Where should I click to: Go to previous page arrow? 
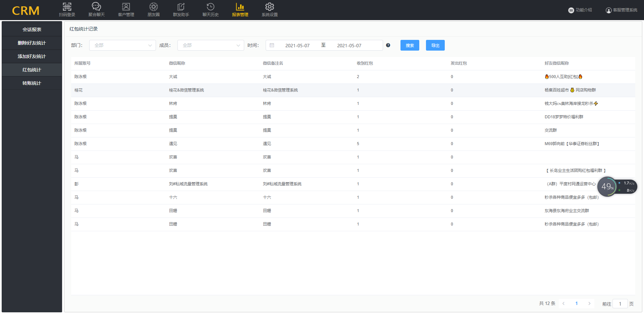click(x=563, y=304)
